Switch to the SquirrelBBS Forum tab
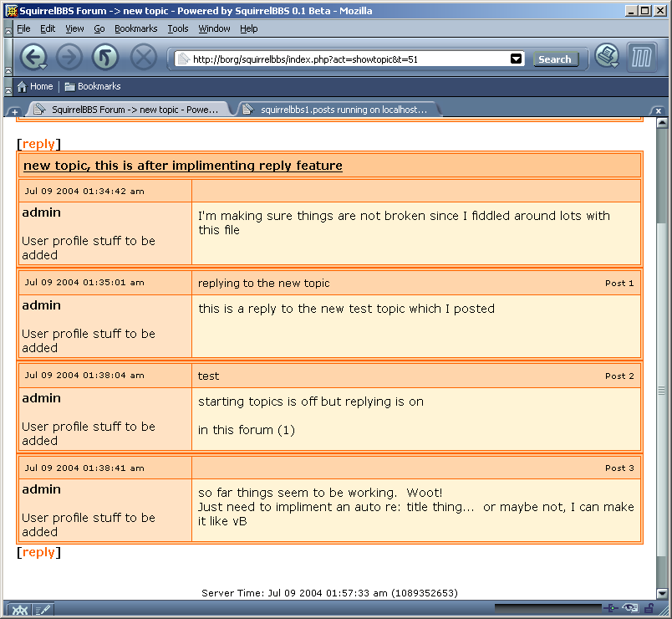This screenshot has height=619, width=672. (129, 110)
